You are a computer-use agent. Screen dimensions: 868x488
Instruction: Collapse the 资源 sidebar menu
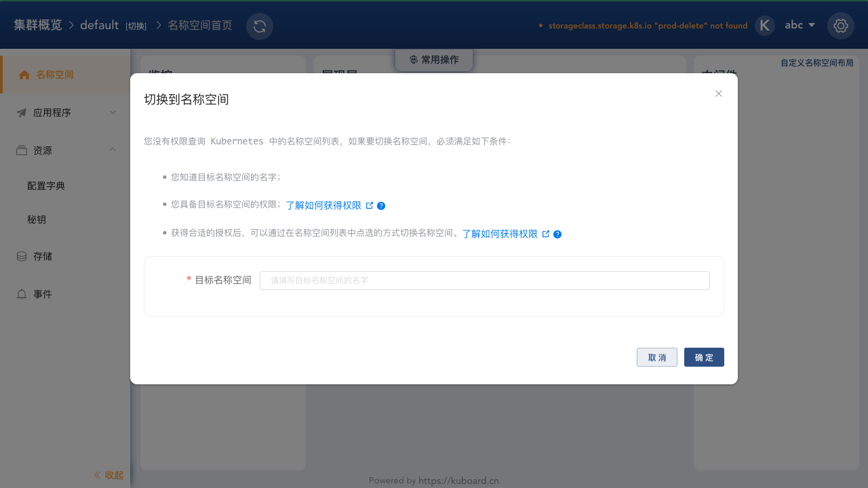click(x=65, y=150)
